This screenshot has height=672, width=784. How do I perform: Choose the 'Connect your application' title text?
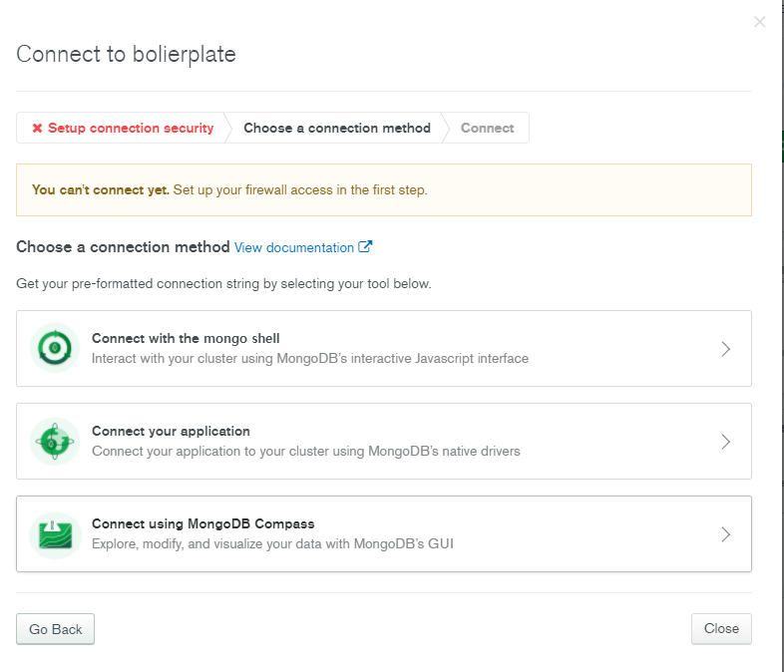coord(171,431)
